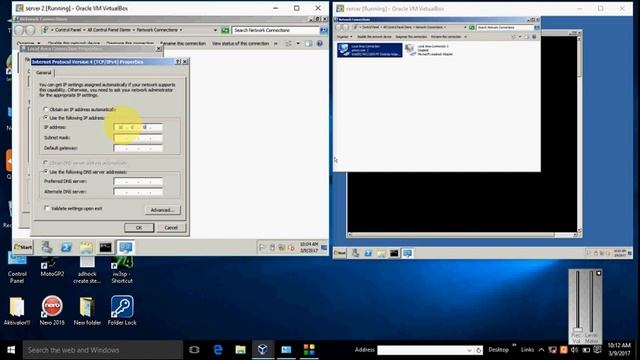Screen dimensions: 640x360
Task: Click Disable this network device in server window
Action: point(374,37)
